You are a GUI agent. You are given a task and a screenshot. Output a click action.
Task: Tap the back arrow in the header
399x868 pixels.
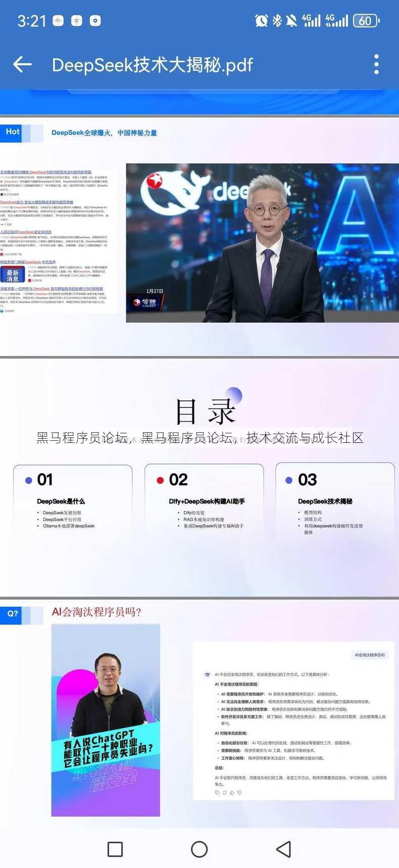coord(22,65)
